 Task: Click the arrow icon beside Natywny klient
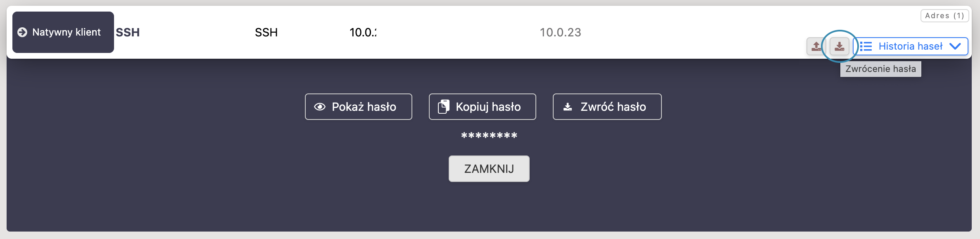(x=22, y=32)
